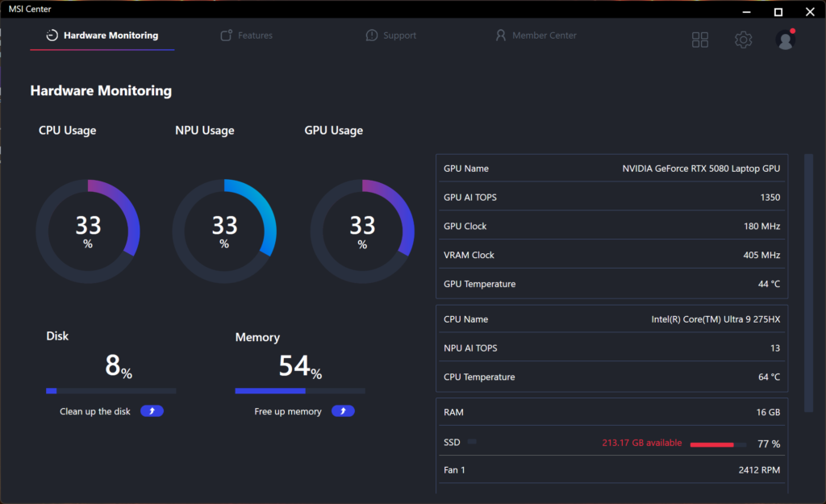Click the 180 MHz GPU clock value
The width and height of the screenshot is (826, 504).
click(x=761, y=227)
